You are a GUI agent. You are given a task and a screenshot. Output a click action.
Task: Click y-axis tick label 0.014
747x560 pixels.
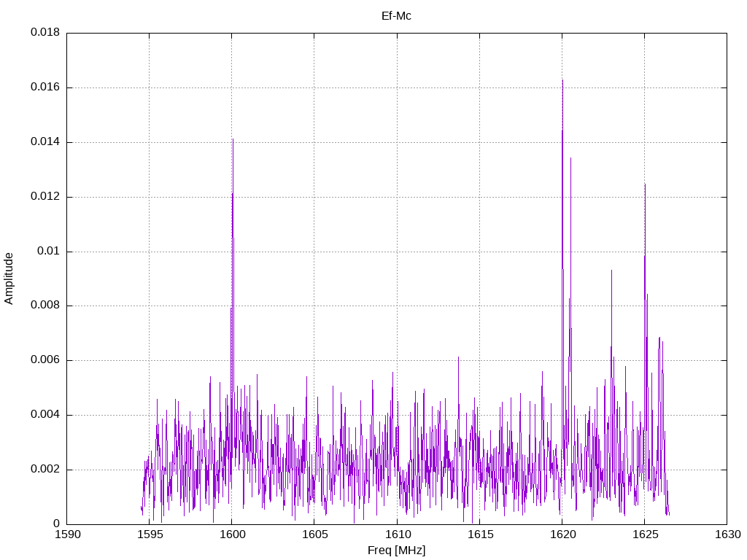click(x=45, y=141)
